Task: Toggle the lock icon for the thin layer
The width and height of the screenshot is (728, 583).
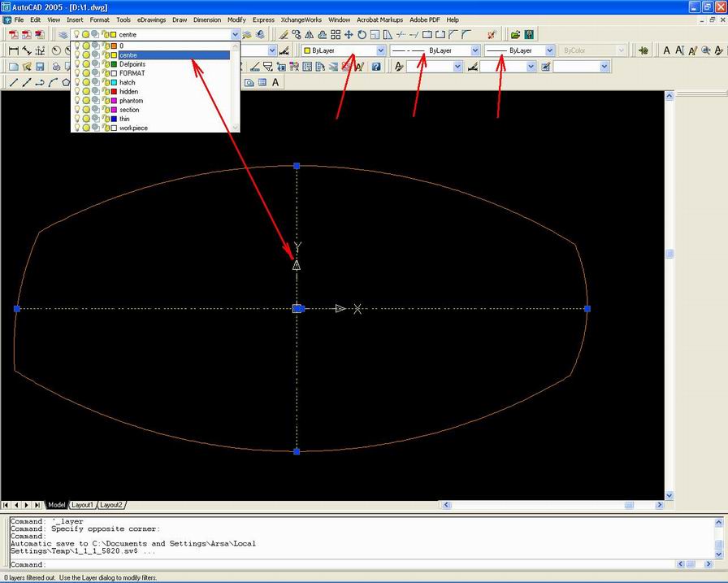Action: 105,119
